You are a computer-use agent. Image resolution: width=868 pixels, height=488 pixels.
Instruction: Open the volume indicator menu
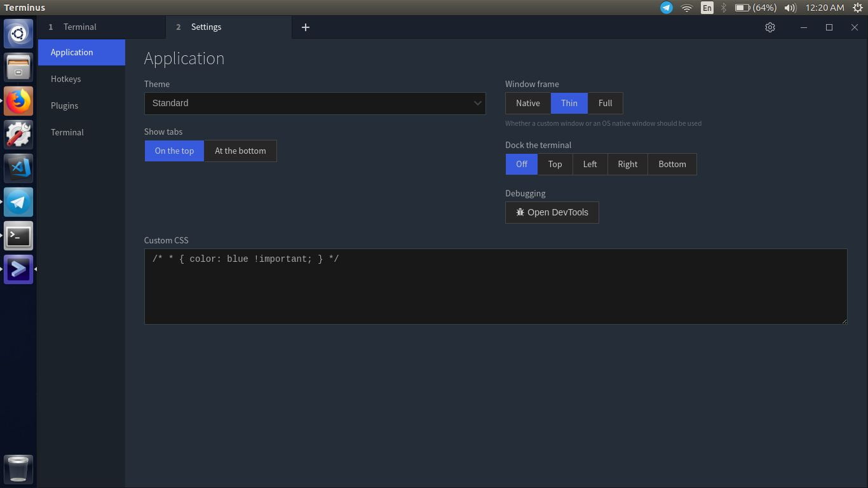[790, 8]
